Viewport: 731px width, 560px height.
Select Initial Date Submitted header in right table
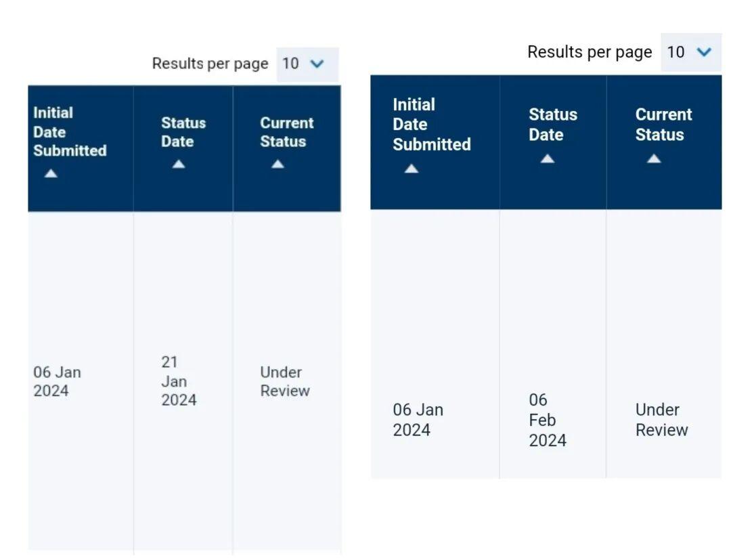click(x=431, y=125)
